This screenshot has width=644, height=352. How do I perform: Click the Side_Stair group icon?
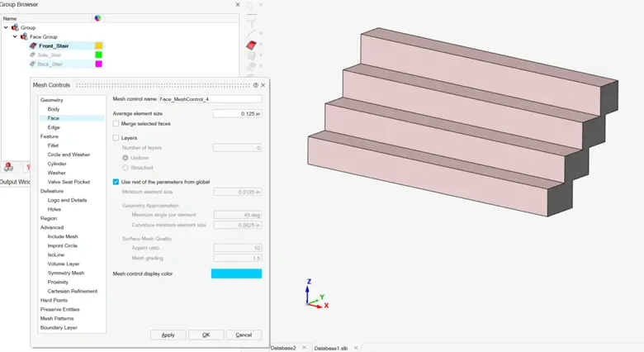click(33, 55)
